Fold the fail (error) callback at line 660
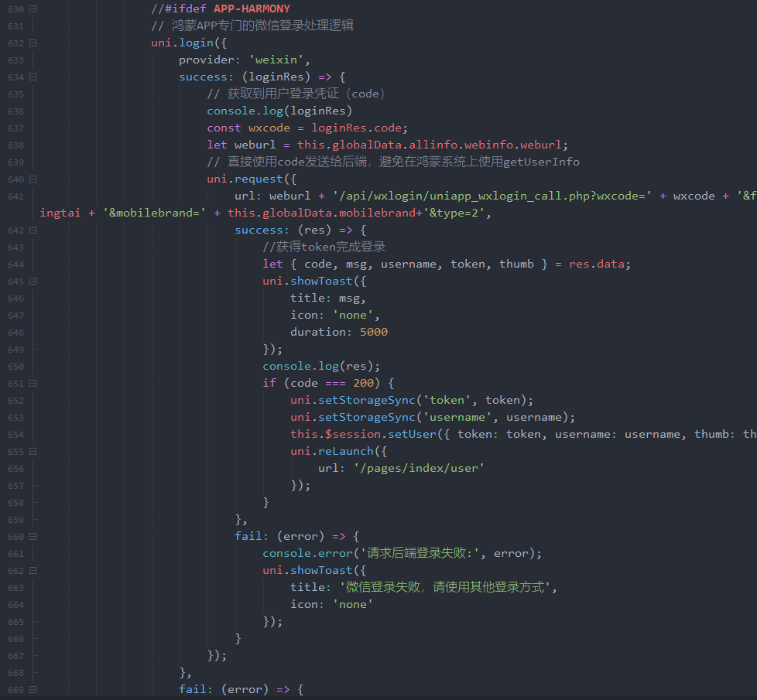This screenshot has width=757, height=700. [33, 537]
